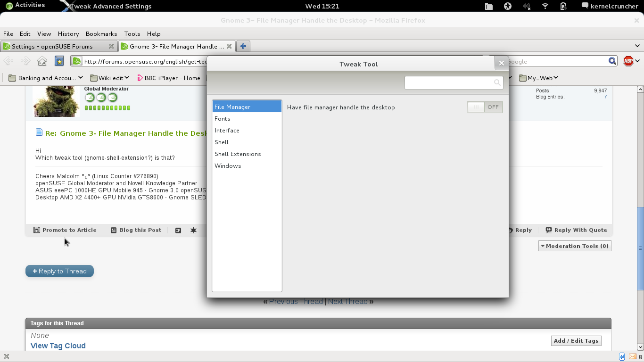Open Firefox Tools menu
This screenshot has width=644, height=362.
(132, 34)
